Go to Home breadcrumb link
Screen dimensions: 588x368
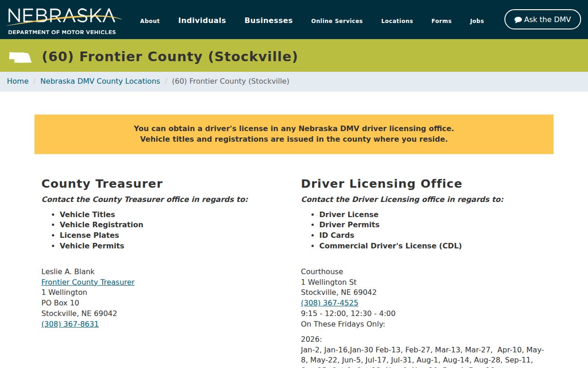(18, 81)
